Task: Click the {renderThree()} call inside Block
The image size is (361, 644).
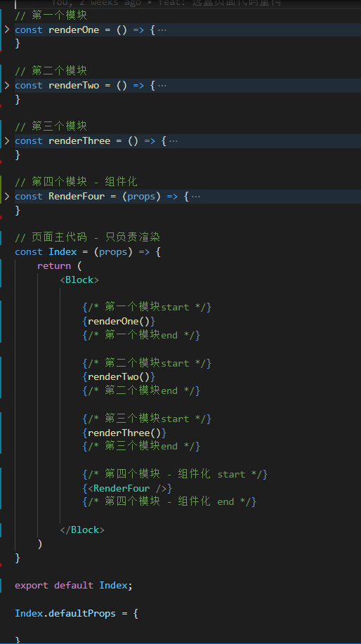Action: click(x=124, y=433)
